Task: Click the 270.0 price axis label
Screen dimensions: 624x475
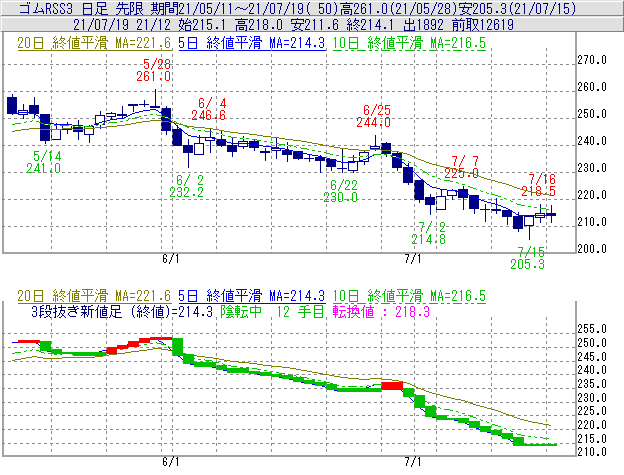Action: [x=592, y=60]
